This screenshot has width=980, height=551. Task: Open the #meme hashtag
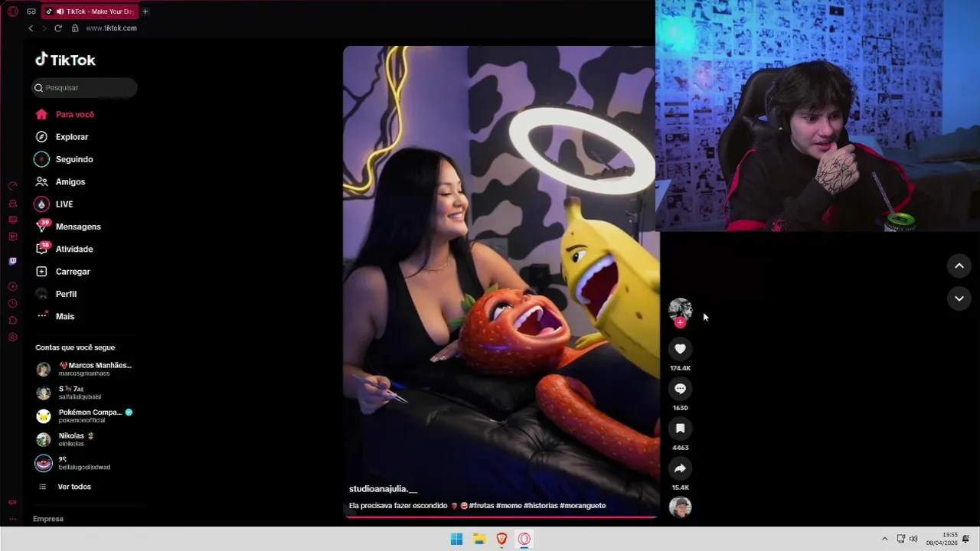click(x=508, y=506)
